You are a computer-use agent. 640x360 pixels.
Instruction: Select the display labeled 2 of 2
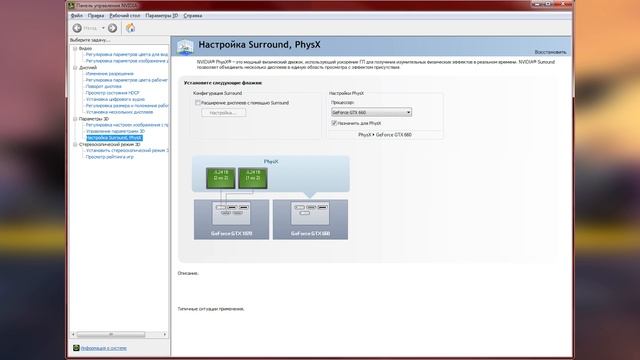click(221, 178)
